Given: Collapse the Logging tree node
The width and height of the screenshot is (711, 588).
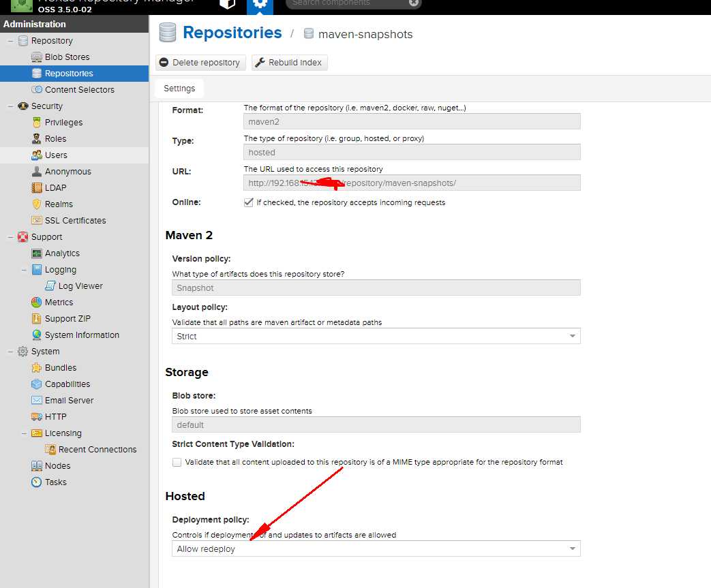Looking at the screenshot, I should pyautogui.click(x=24, y=270).
